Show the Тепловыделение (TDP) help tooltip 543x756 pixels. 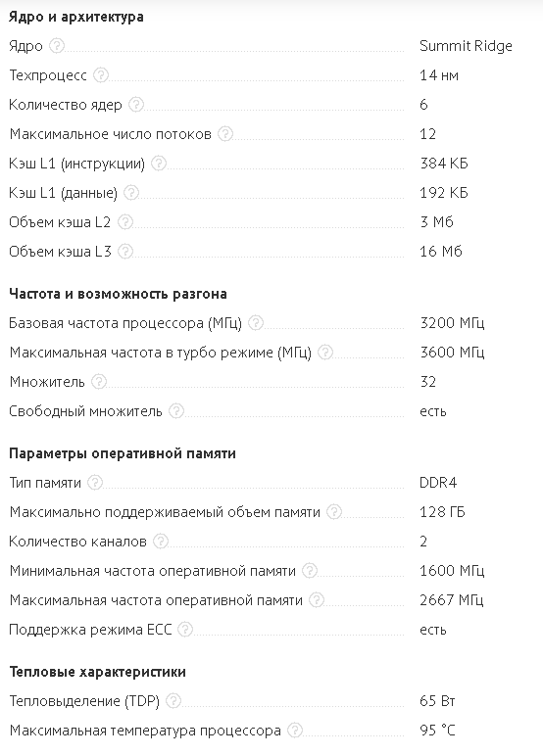[x=173, y=700]
